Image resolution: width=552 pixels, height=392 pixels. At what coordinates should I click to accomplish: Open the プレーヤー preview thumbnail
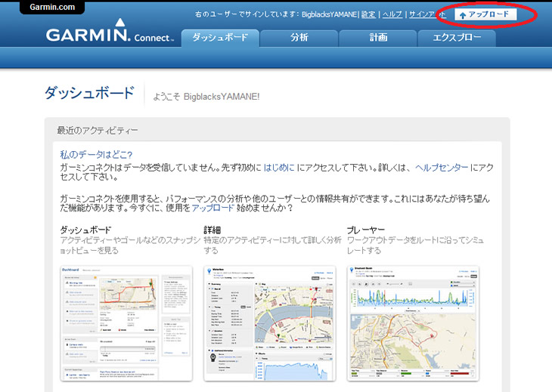(413, 323)
